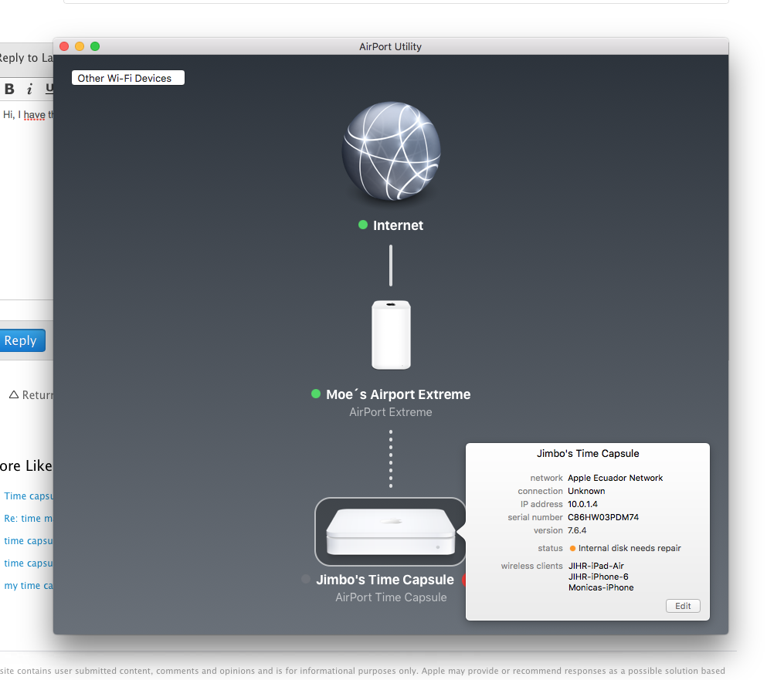Select the AirPort Extreme tower icon
The image size is (784, 680).
pyautogui.click(x=391, y=335)
